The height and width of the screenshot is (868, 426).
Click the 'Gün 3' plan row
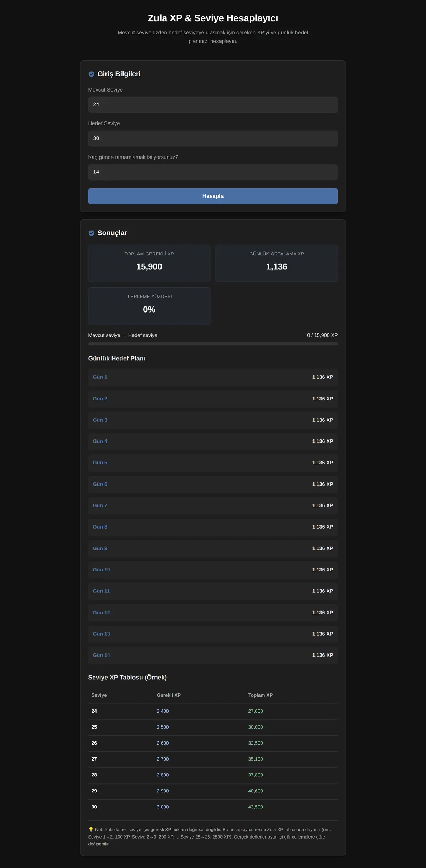213,420
